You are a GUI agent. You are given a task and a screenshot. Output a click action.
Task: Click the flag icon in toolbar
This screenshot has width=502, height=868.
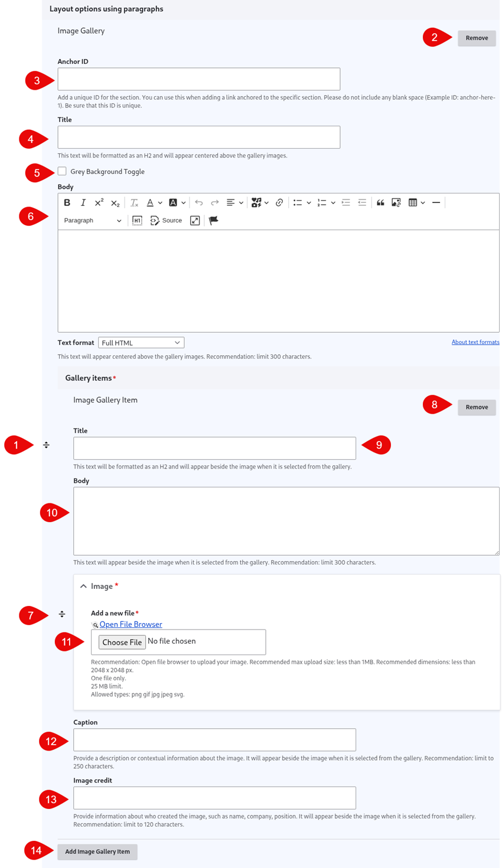214,221
